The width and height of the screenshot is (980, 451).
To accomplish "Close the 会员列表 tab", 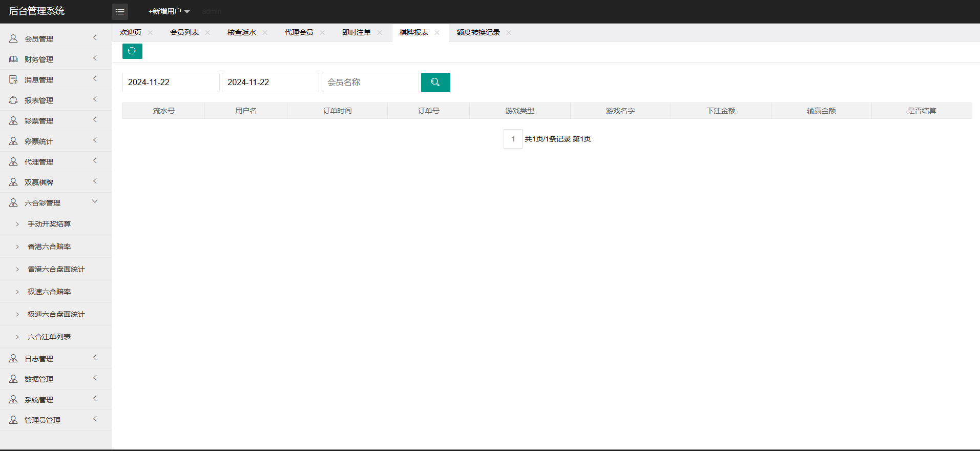I will pos(207,32).
